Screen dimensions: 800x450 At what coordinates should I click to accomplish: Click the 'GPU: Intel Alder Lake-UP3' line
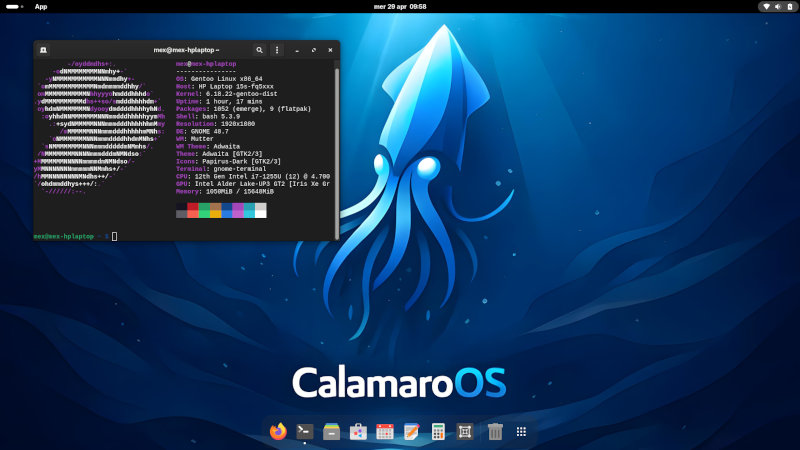(x=253, y=184)
